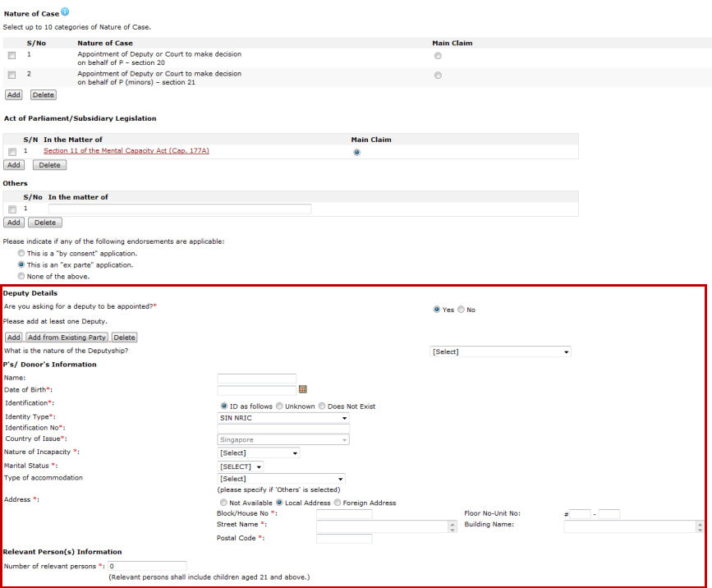The height and width of the screenshot is (588, 712).
Task: Click Delete under Nature of Case table
Action: (43, 95)
